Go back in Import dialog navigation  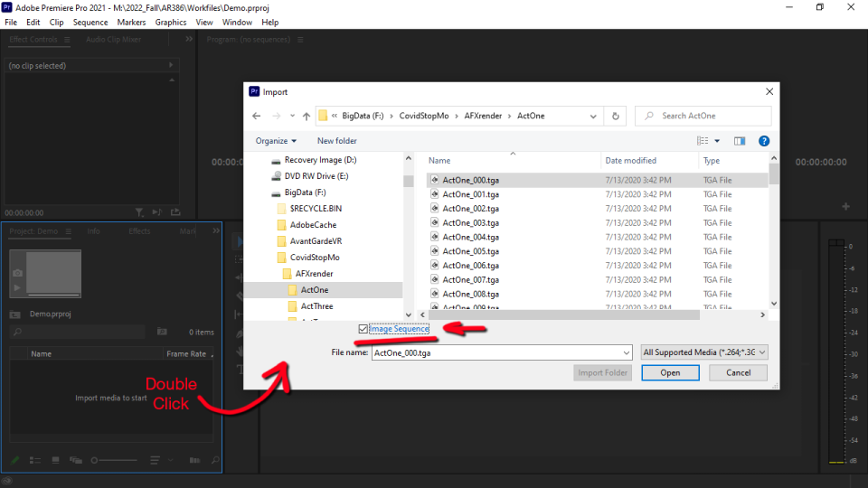[x=256, y=116]
